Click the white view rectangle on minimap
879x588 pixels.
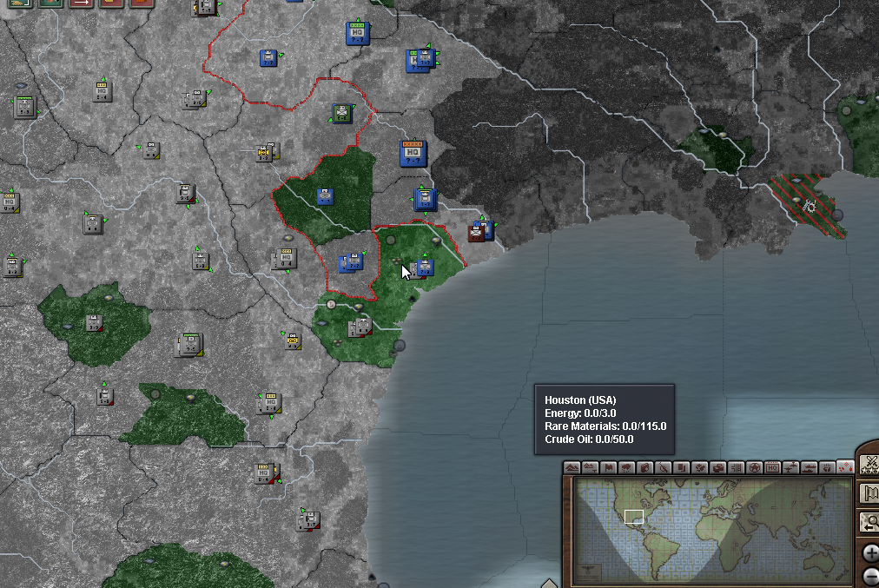click(634, 517)
